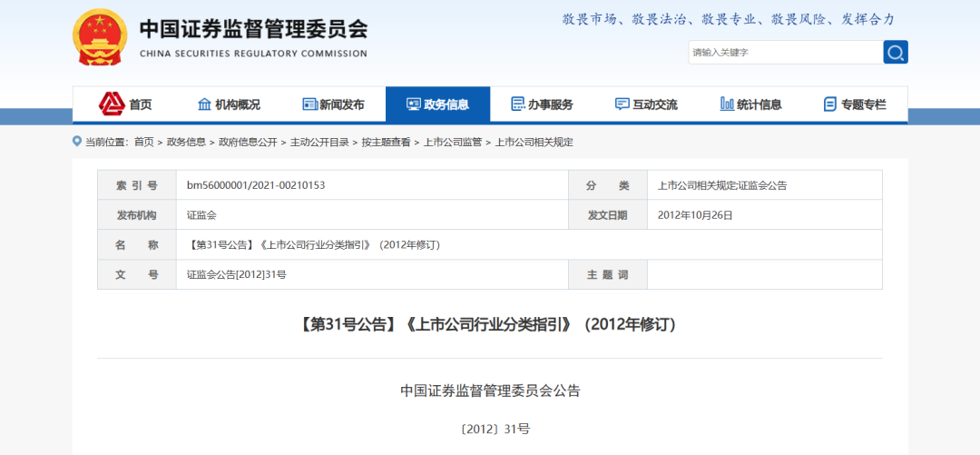Click the 中国证券监督管理委员会 site title

click(253, 29)
